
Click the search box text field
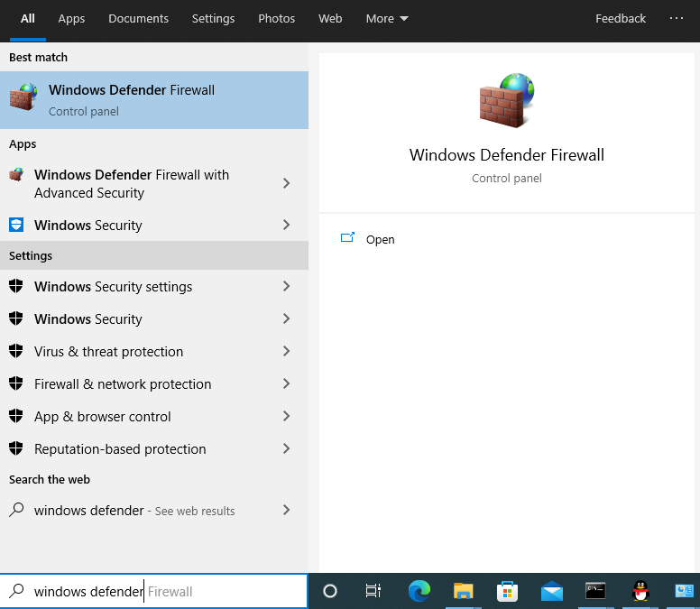pos(154,591)
